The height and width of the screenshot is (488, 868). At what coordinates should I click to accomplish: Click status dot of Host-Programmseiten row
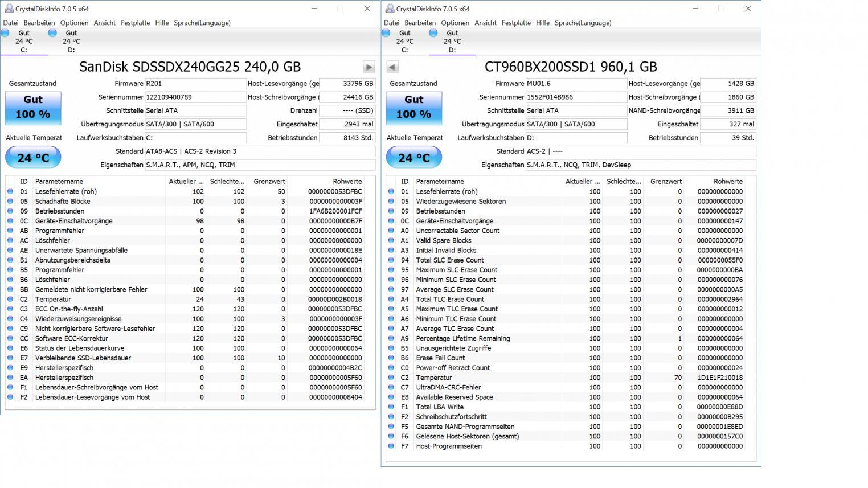391,446
